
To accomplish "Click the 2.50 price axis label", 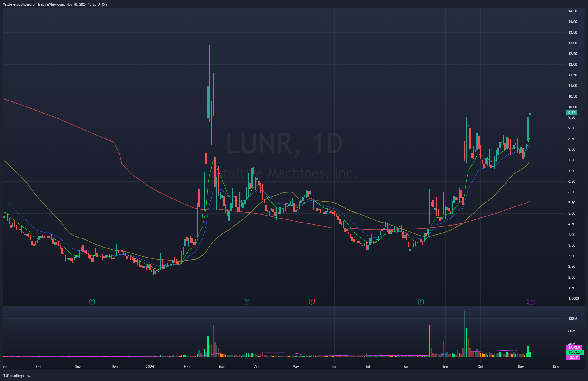I will coord(572,267).
